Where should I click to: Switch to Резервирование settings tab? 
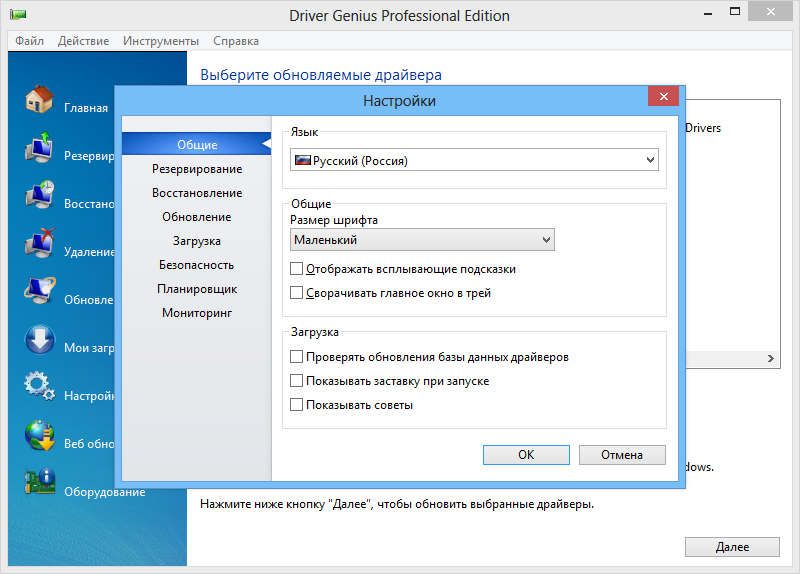[x=196, y=169]
